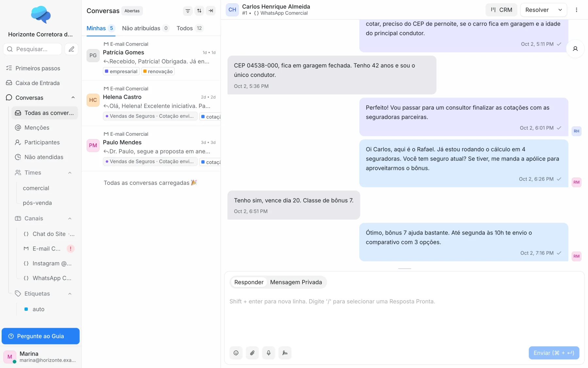Click the CH contact avatar in header
This screenshot has width=588, height=368.
click(232, 10)
